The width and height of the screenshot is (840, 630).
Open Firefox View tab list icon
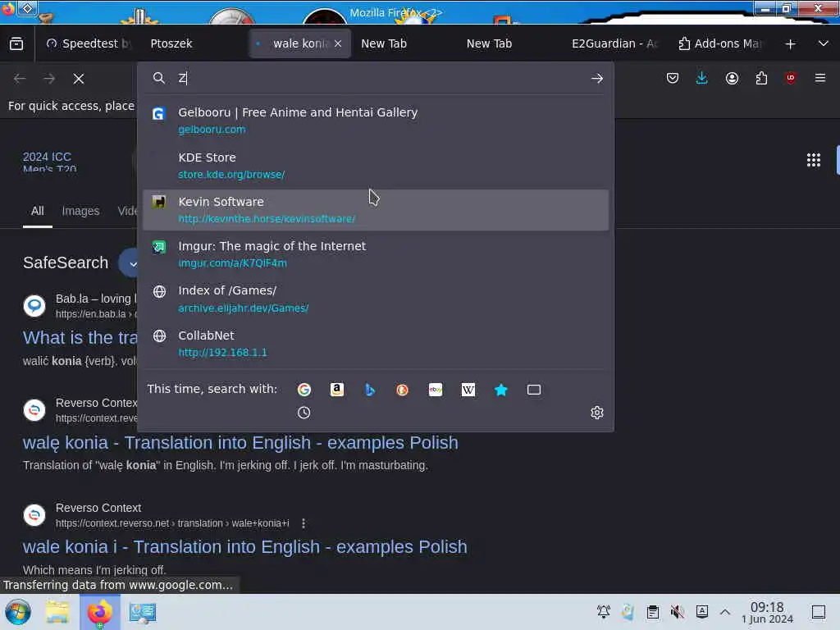coord(16,44)
